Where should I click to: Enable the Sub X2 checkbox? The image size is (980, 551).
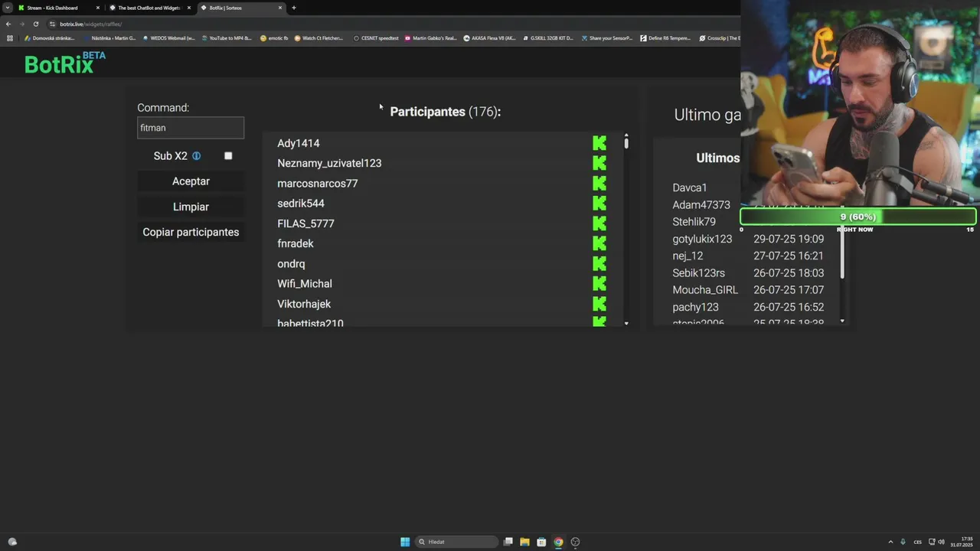click(x=228, y=155)
